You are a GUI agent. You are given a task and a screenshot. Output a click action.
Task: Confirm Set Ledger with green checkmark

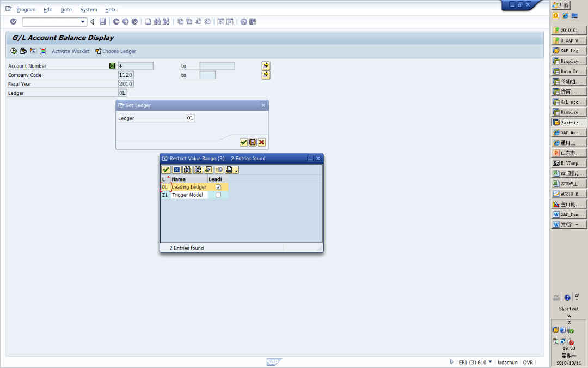243,142
